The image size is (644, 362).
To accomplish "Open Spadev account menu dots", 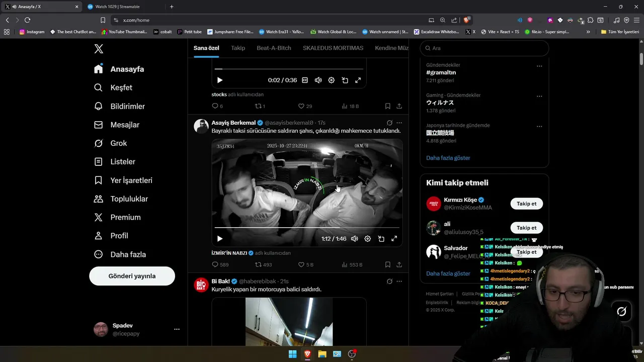I will point(177,329).
